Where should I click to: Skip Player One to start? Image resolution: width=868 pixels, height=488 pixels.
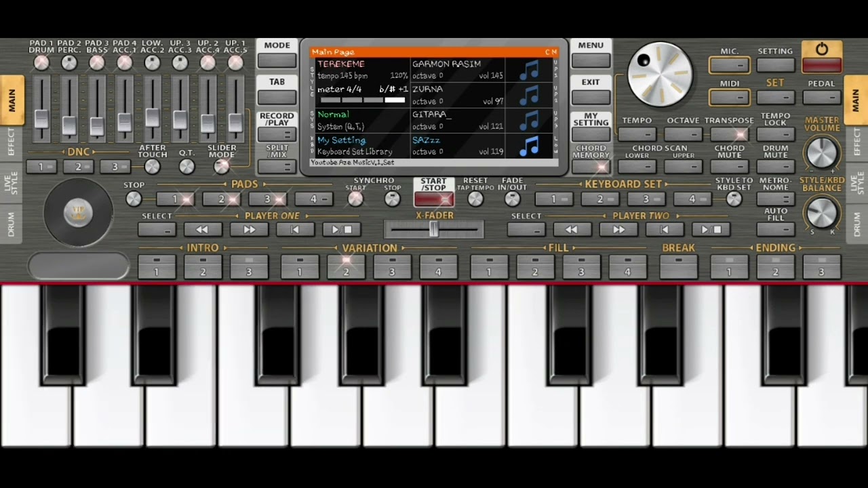[x=295, y=230]
